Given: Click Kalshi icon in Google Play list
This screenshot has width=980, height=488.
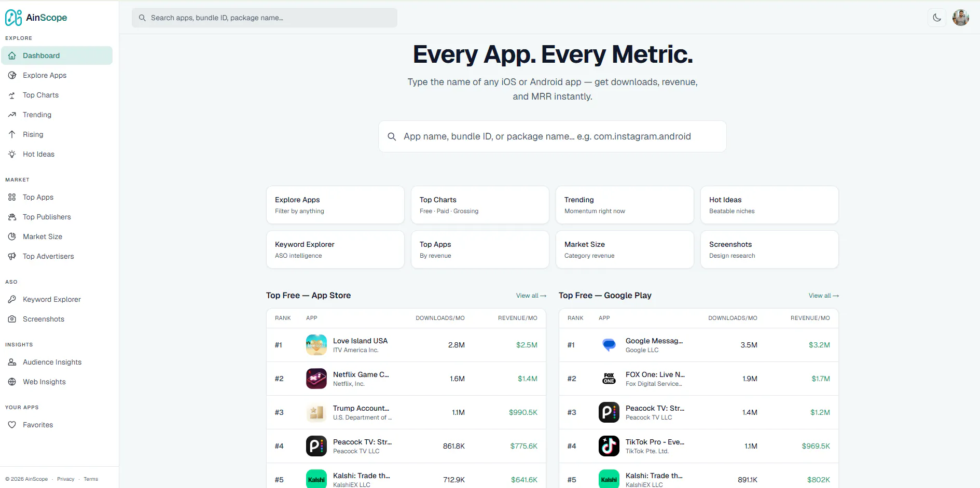Looking at the screenshot, I should (x=609, y=480).
